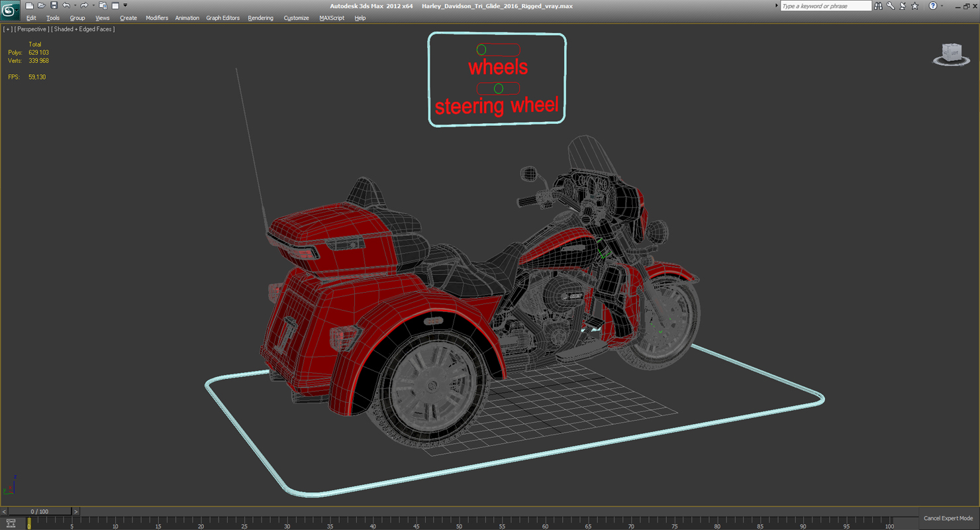
Task: Open the Redo history dropdown arrow
Action: 93,6
